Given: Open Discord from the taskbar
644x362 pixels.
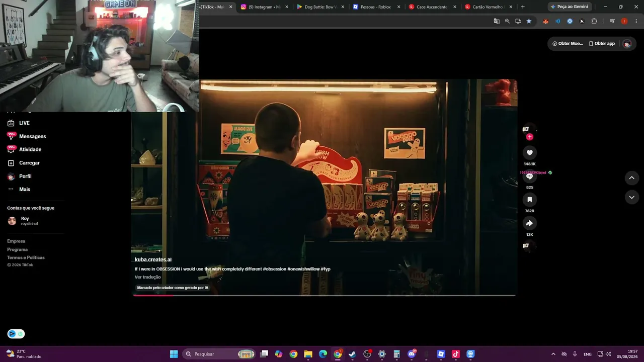Looking at the screenshot, I should (412, 354).
